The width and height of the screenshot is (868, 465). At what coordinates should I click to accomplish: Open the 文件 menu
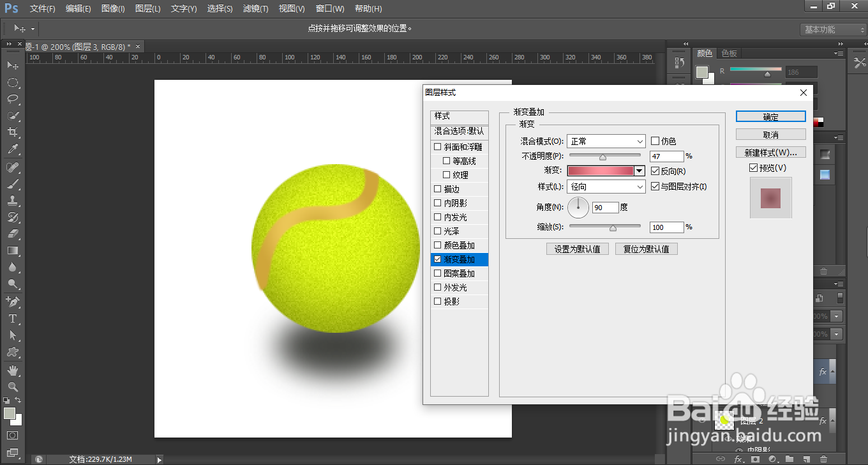(x=42, y=9)
